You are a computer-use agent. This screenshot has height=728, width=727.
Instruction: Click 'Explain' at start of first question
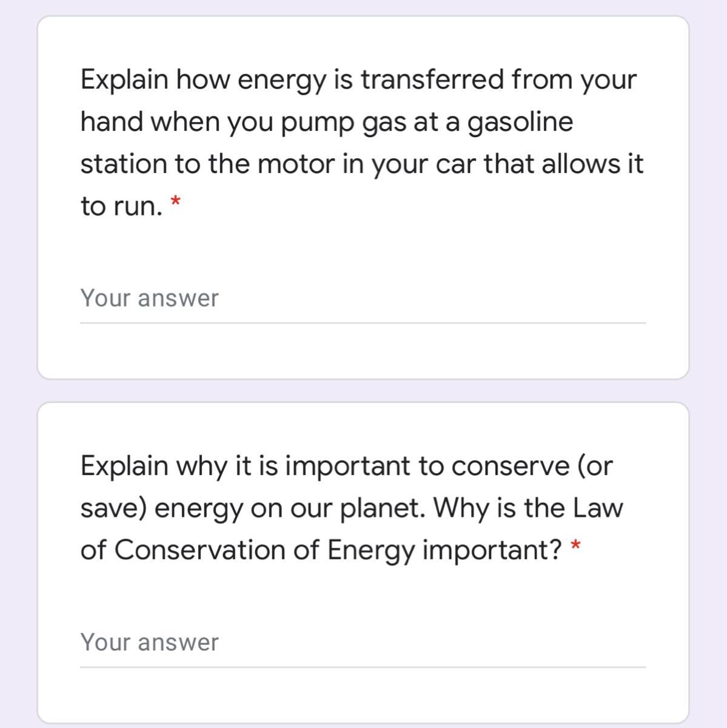[x=124, y=79]
